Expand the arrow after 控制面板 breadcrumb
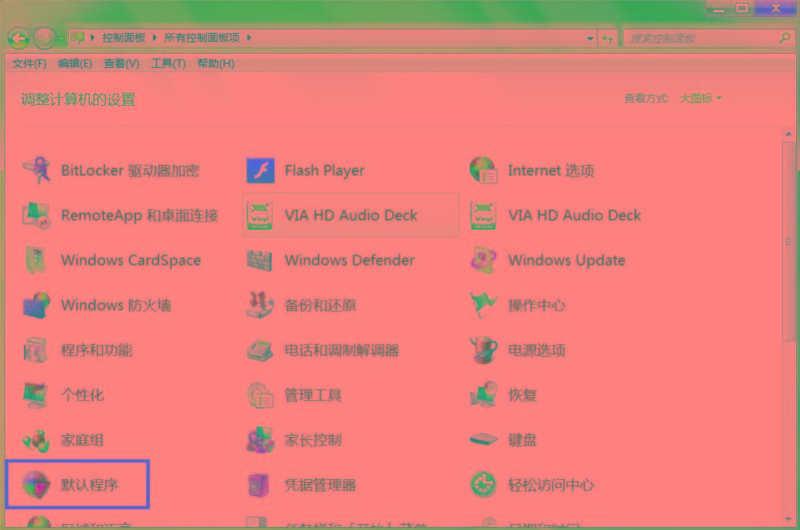Viewport: 800px width, 530px height. [x=154, y=38]
